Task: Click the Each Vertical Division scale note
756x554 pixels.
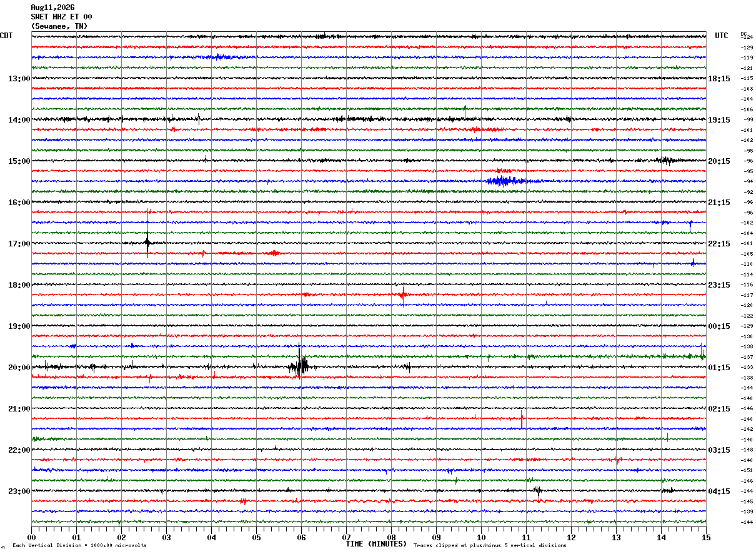Action: click(x=79, y=546)
